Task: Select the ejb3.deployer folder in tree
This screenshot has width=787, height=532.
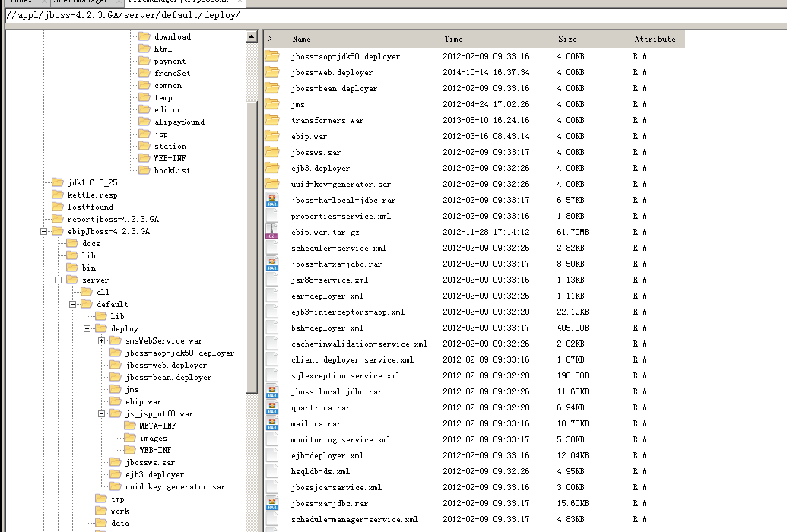Action: [154, 474]
